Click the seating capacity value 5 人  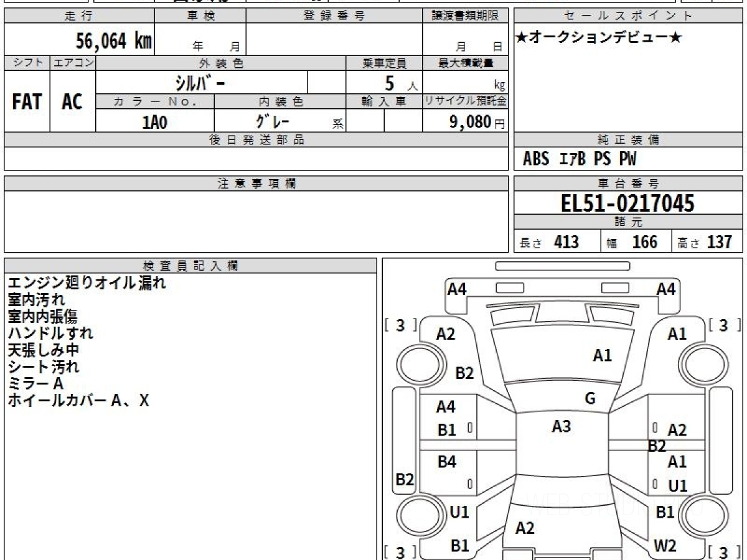(x=401, y=83)
